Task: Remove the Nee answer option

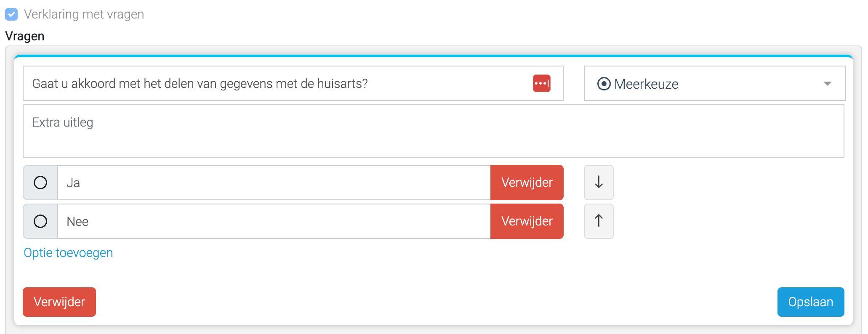Action: [527, 221]
